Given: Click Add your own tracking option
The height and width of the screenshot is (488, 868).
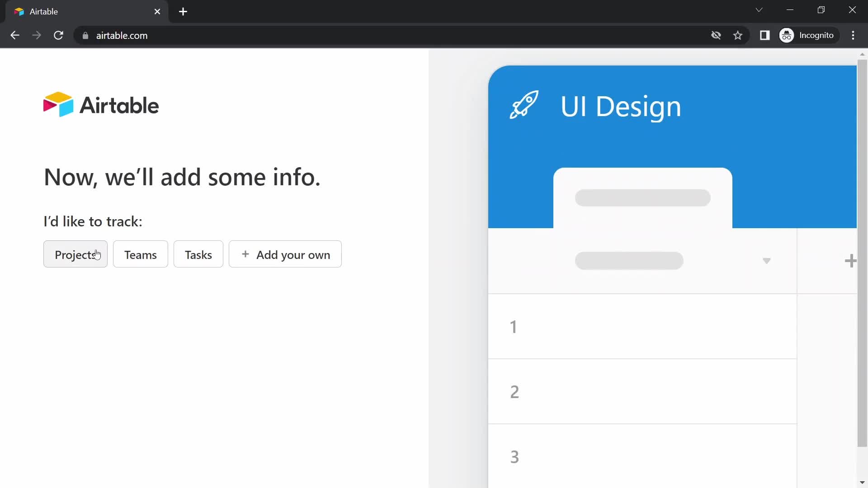Looking at the screenshot, I should 286,254.
